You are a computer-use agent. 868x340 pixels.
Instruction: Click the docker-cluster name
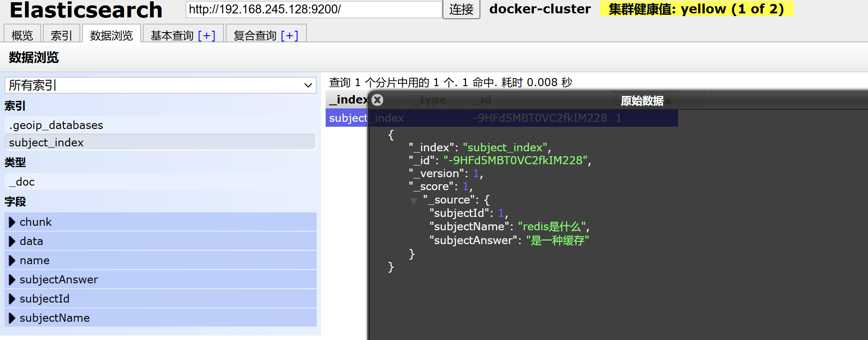click(540, 9)
